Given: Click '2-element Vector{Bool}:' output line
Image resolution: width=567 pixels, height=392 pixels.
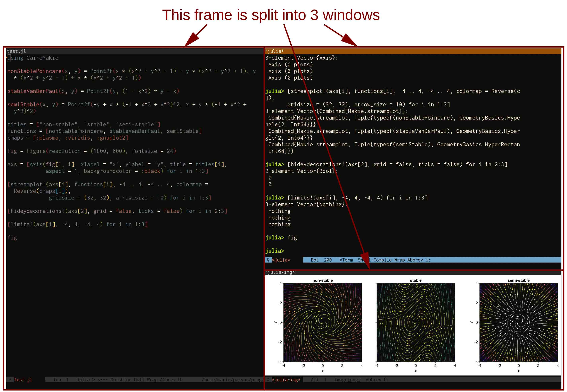Looking at the screenshot, I should (x=302, y=171).
